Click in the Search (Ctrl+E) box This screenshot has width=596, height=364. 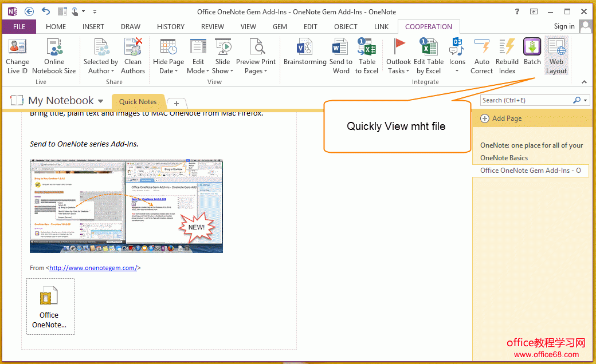526,100
